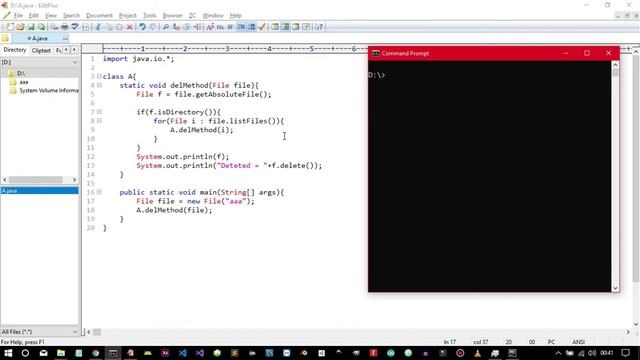Open Visual Studio Code from the taskbar
Screen dimensions: 640x360
point(182,353)
